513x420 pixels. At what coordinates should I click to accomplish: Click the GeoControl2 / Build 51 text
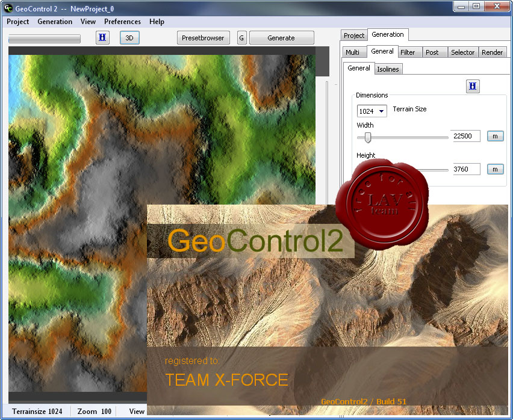364,401
